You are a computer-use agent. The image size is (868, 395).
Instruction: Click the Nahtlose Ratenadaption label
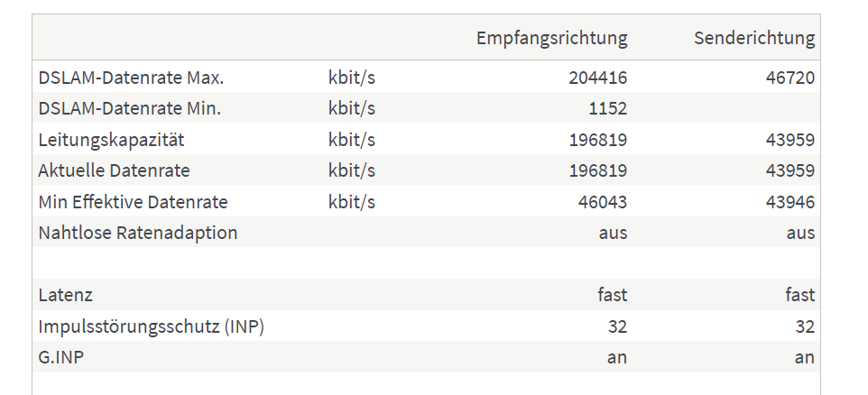click(x=138, y=233)
